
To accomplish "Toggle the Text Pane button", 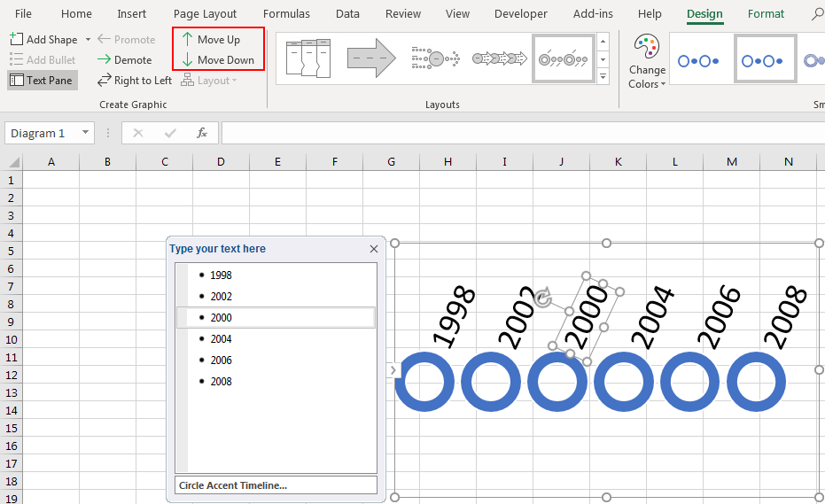I will [x=43, y=81].
